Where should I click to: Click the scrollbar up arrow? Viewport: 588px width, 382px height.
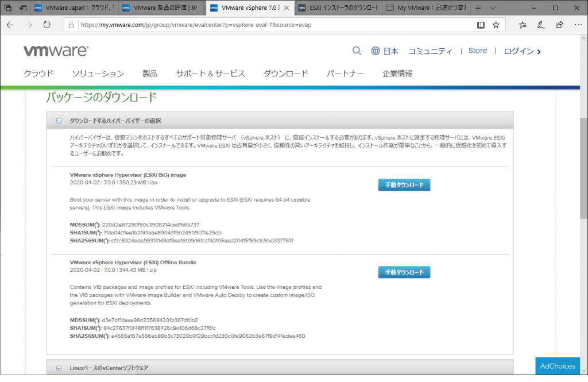point(583,38)
